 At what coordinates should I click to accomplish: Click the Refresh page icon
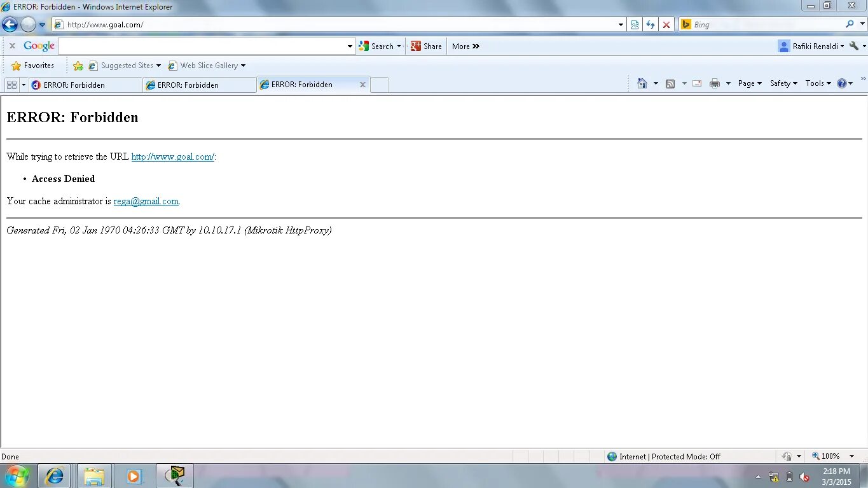pyautogui.click(x=651, y=25)
